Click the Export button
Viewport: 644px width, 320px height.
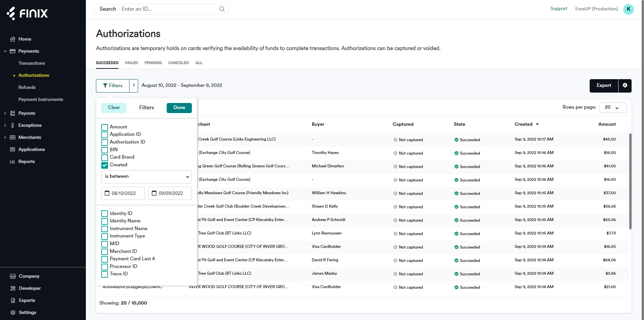603,86
